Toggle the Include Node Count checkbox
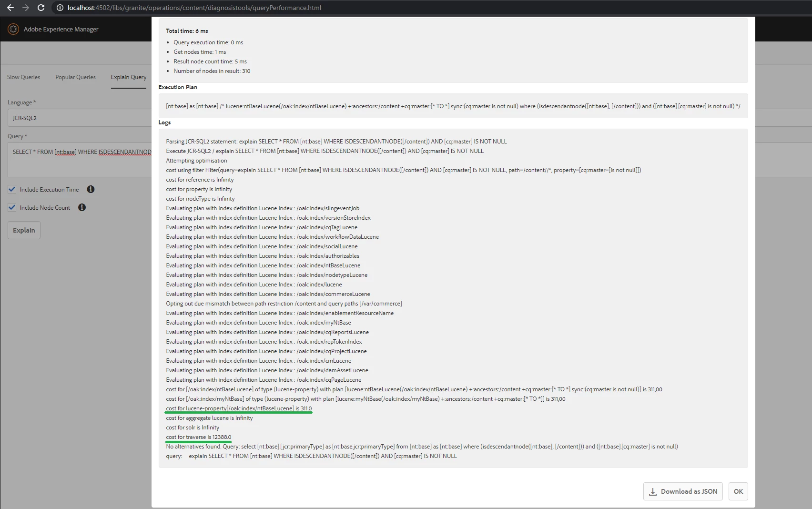The image size is (812, 509). click(x=12, y=207)
